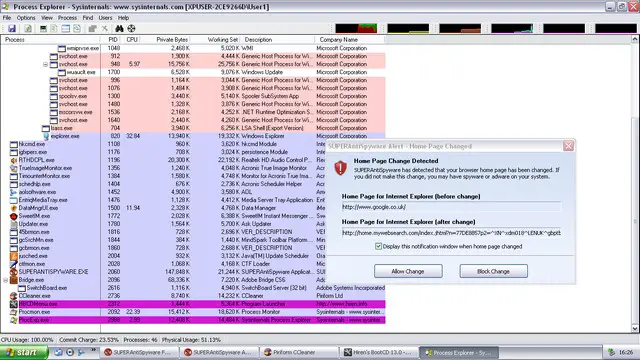The width and height of the screenshot is (640, 360).
Task: Click the system tray icon beside the clock
Action: pos(611,352)
